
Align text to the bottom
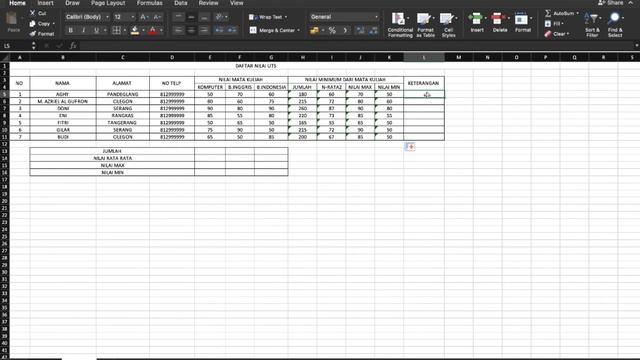point(204,17)
